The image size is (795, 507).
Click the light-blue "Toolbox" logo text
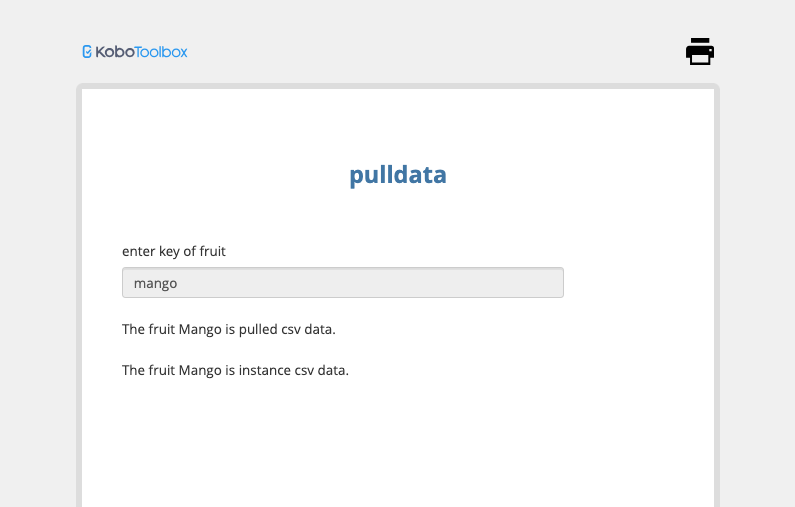click(x=162, y=52)
